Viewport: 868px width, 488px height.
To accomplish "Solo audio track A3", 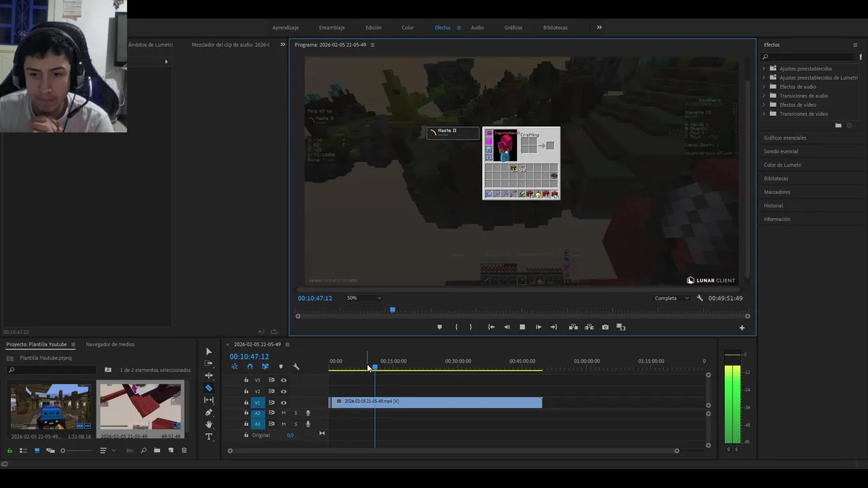I will (295, 424).
